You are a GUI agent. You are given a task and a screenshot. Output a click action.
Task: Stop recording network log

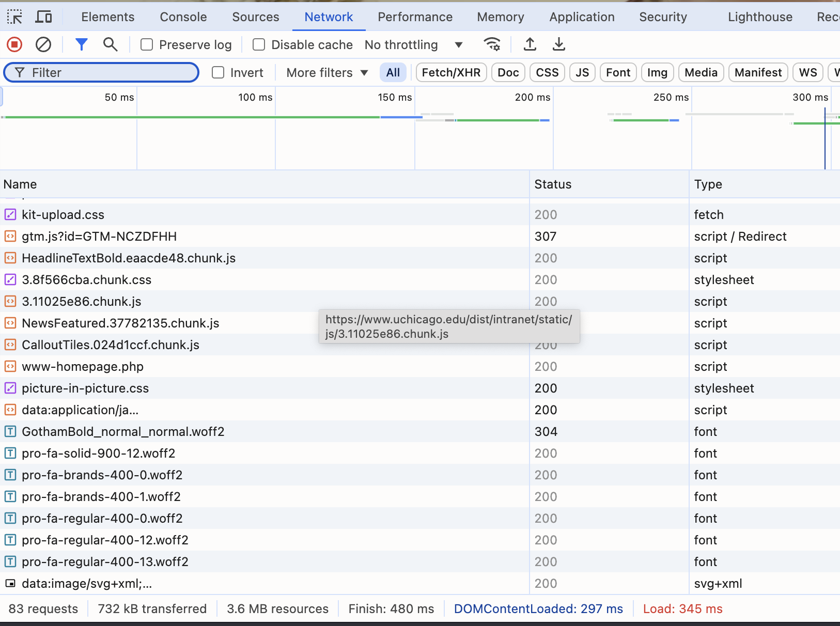[14, 45]
